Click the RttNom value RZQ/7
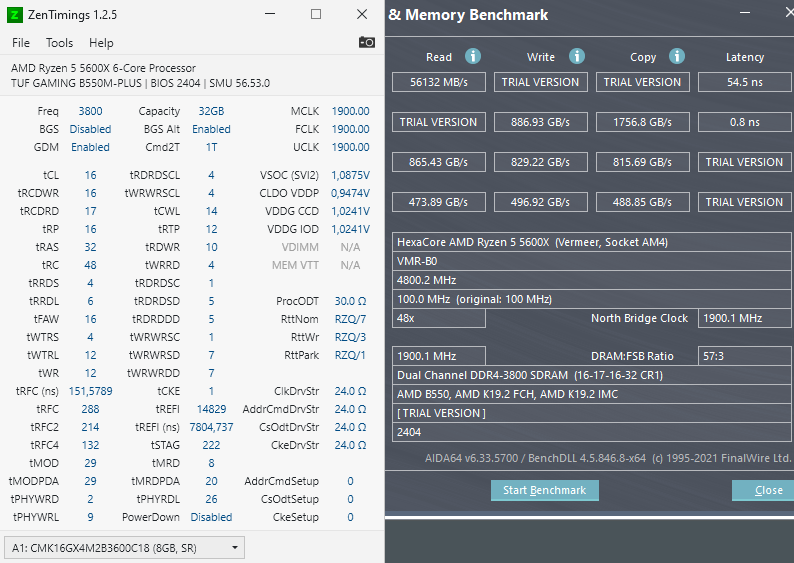Viewport: 794px width, 563px height. [350, 319]
